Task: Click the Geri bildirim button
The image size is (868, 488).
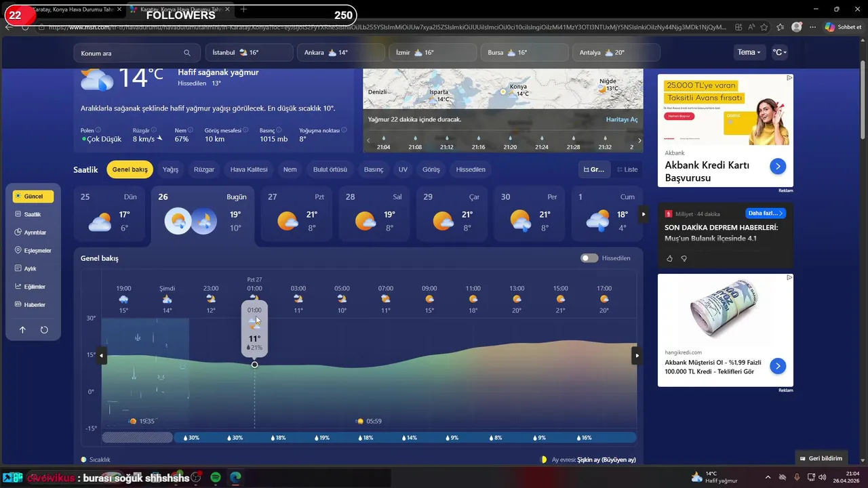Action: [x=821, y=458]
